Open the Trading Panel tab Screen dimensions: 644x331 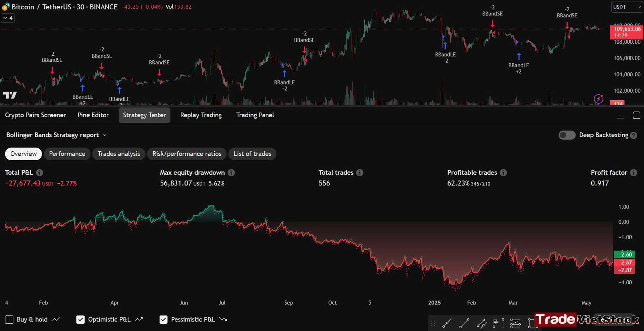[255, 115]
